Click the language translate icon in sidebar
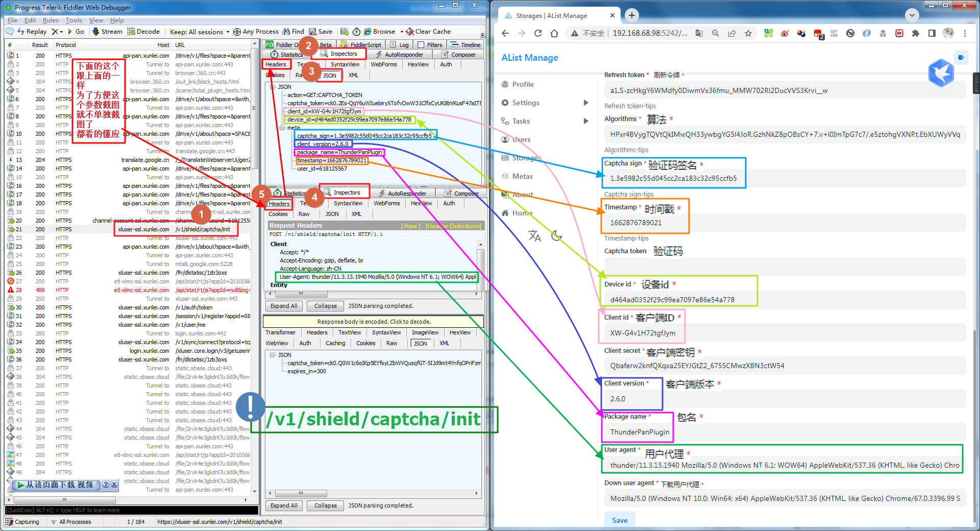Screen dimensions: 980x531 pyautogui.click(x=534, y=235)
